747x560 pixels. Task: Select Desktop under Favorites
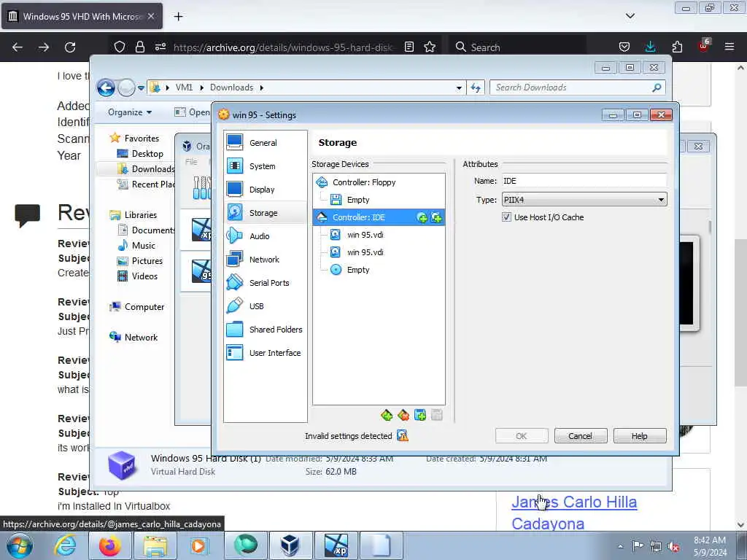tap(147, 154)
